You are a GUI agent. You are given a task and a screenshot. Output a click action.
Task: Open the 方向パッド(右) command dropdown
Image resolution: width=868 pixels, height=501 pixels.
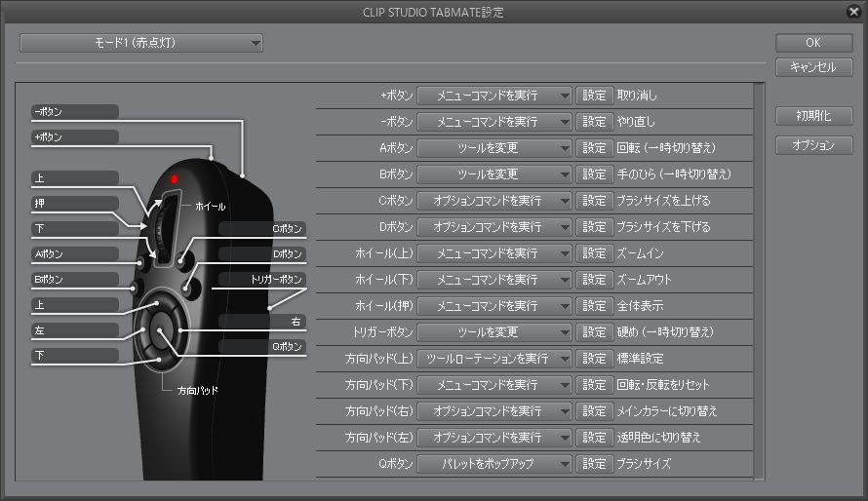494,411
